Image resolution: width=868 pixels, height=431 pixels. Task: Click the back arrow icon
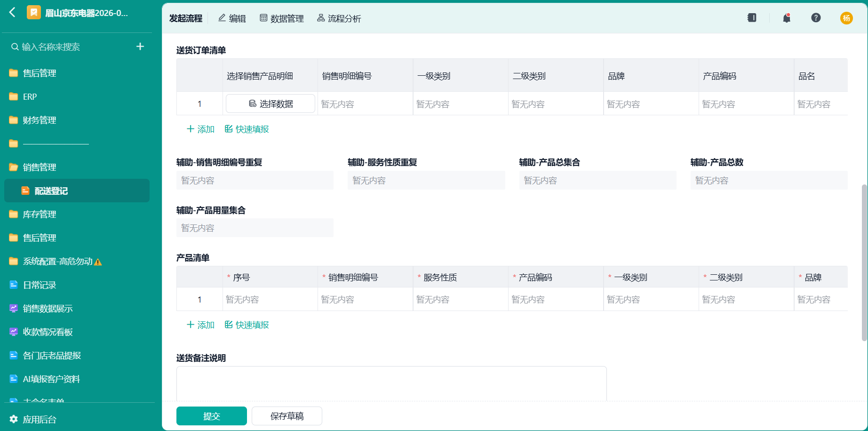coord(13,12)
